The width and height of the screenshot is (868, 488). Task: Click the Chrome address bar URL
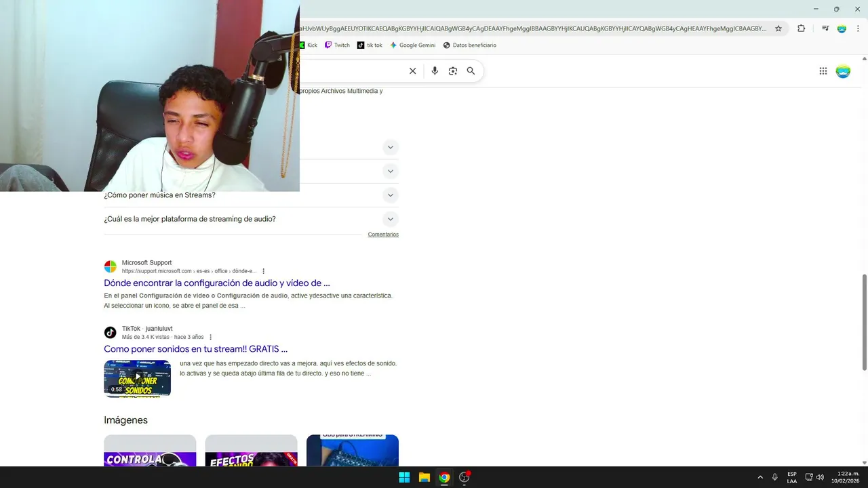coord(533,28)
